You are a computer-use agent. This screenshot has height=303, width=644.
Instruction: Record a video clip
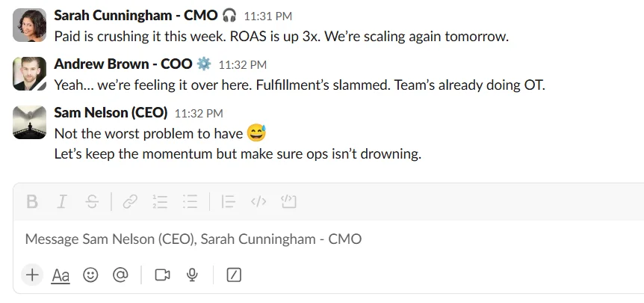pyautogui.click(x=162, y=275)
